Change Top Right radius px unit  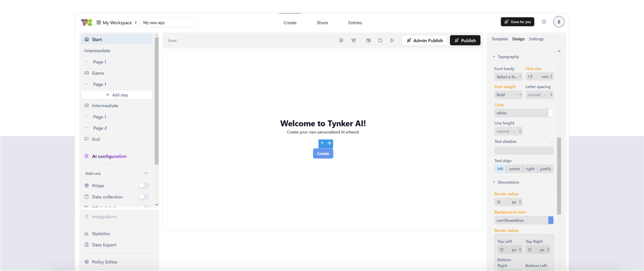[545, 250]
